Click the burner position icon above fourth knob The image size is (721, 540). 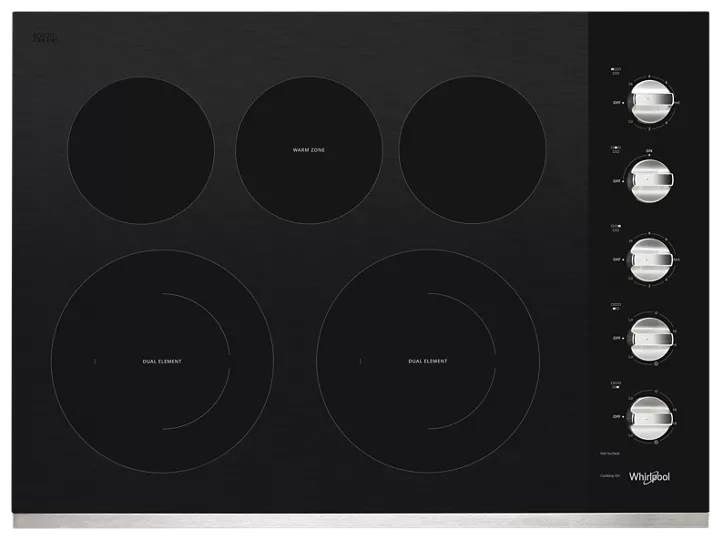point(616,306)
